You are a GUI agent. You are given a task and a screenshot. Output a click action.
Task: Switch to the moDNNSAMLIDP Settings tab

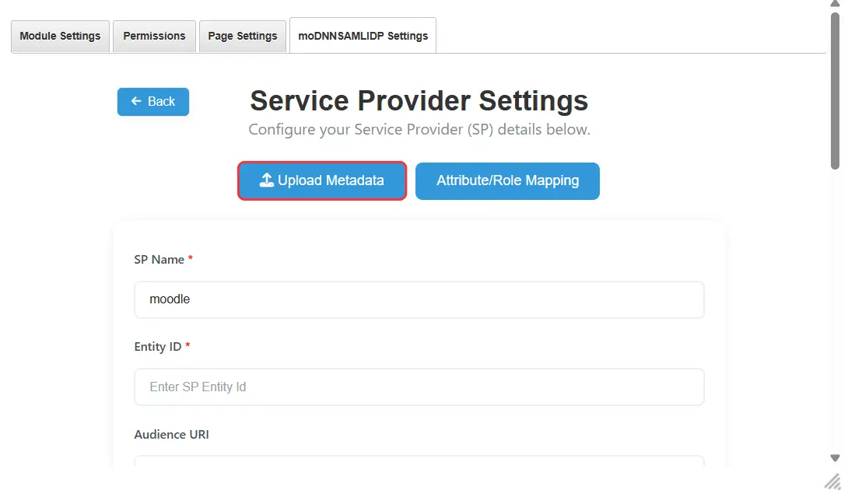coord(363,35)
